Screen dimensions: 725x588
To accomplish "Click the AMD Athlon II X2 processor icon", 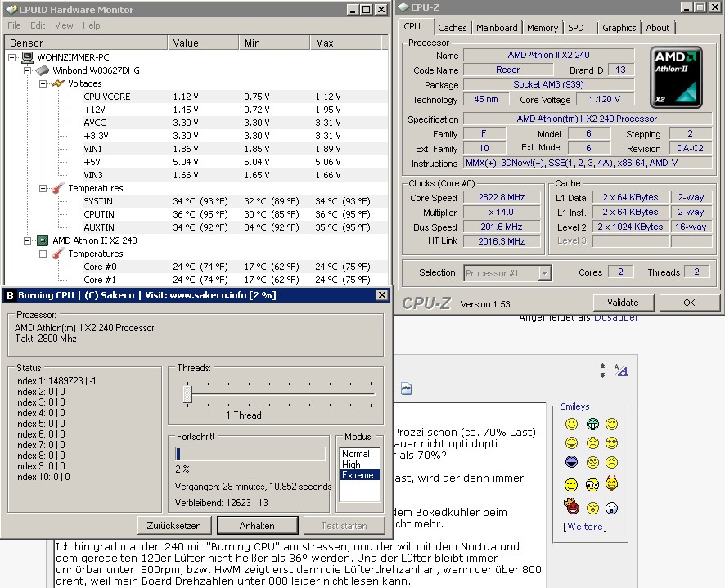I will [x=43, y=240].
